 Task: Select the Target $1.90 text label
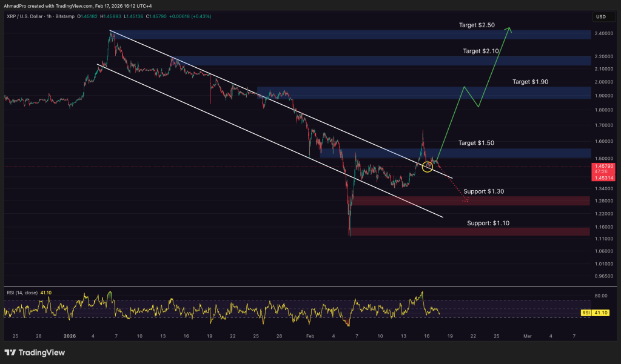click(530, 81)
